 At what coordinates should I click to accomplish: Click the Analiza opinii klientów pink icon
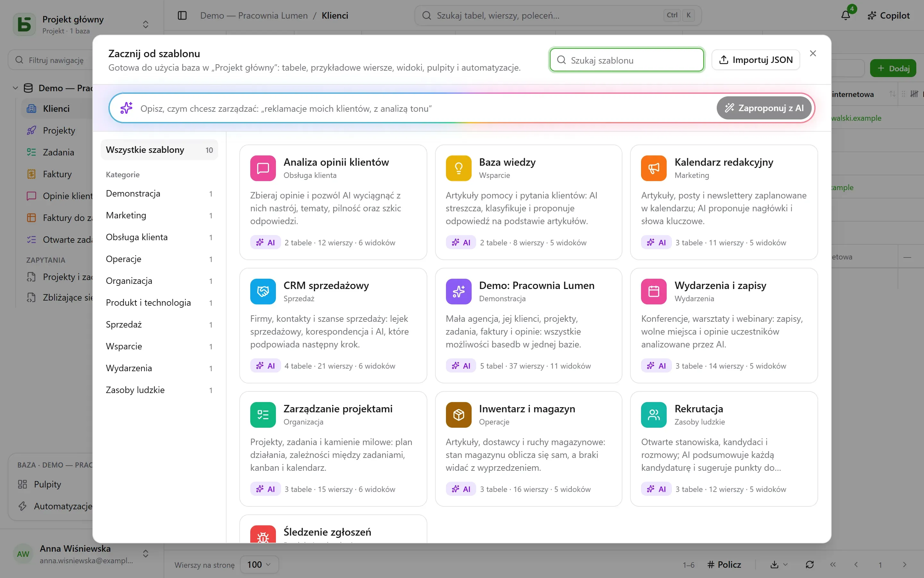click(263, 168)
